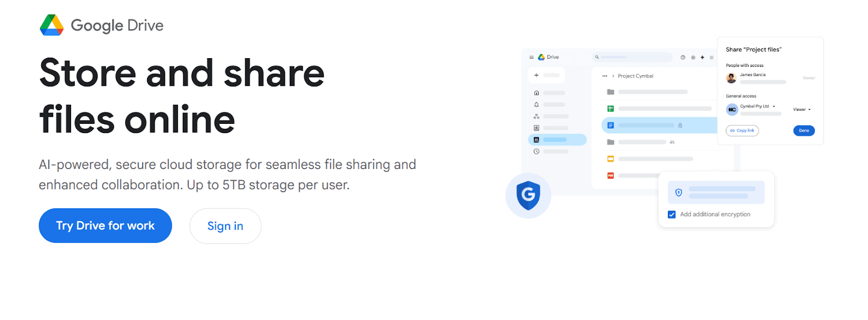The width and height of the screenshot is (868, 320).
Task: Click the Done button in share dialog
Action: pyautogui.click(x=804, y=130)
